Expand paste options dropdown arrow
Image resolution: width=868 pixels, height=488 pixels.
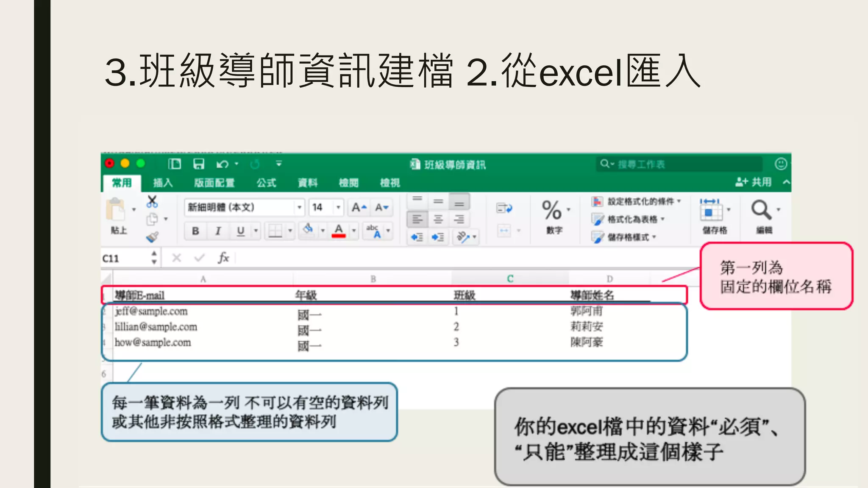(x=134, y=209)
